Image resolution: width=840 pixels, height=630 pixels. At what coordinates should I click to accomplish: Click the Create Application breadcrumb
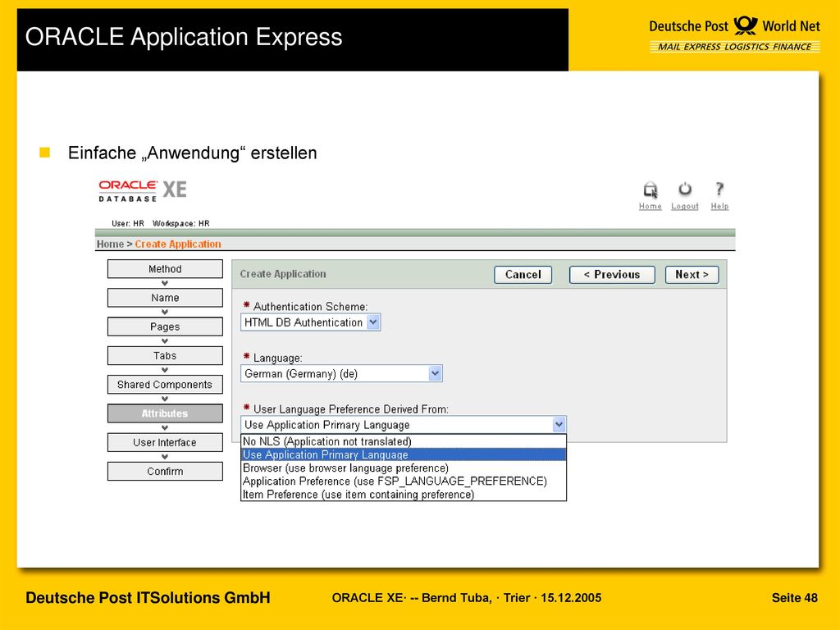[x=178, y=244]
